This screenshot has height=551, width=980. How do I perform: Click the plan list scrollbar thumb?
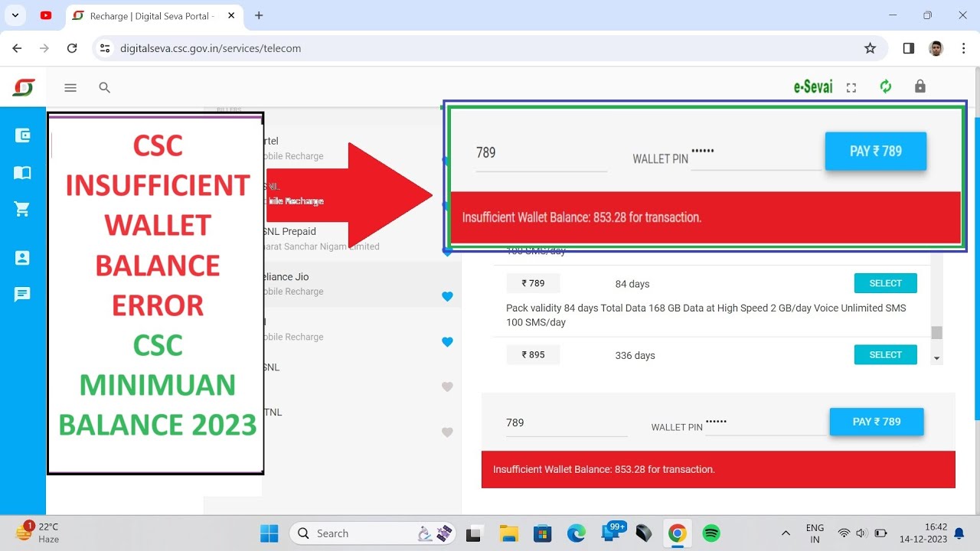point(936,332)
